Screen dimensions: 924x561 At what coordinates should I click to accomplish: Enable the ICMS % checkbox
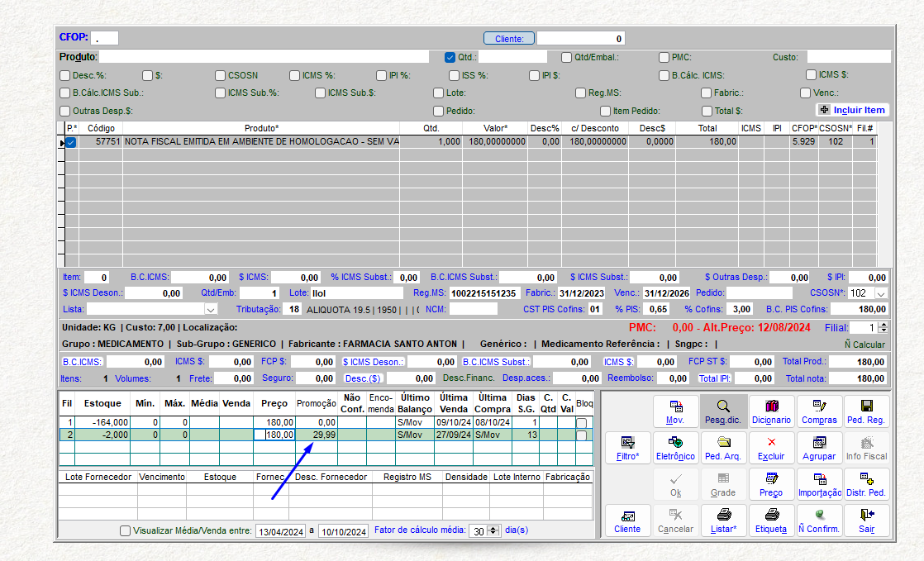click(295, 75)
